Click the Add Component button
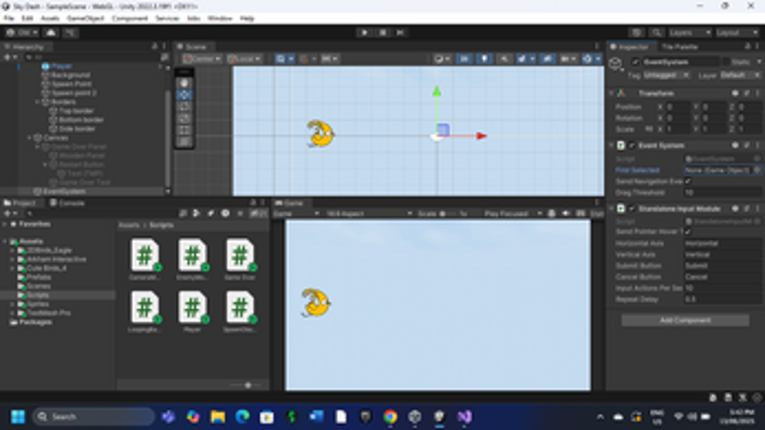This screenshot has width=765, height=430. tap(685, 320)
